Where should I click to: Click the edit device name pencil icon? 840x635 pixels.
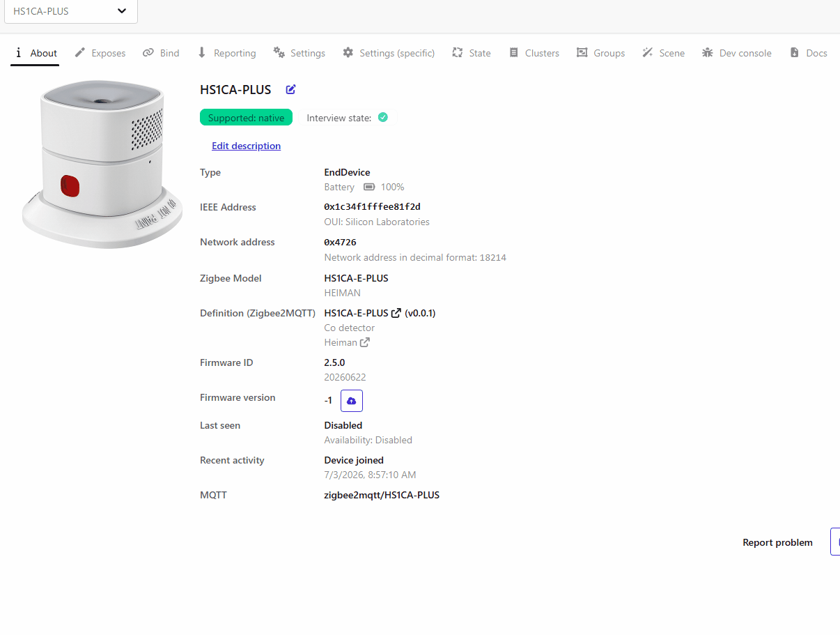point(291,89)
